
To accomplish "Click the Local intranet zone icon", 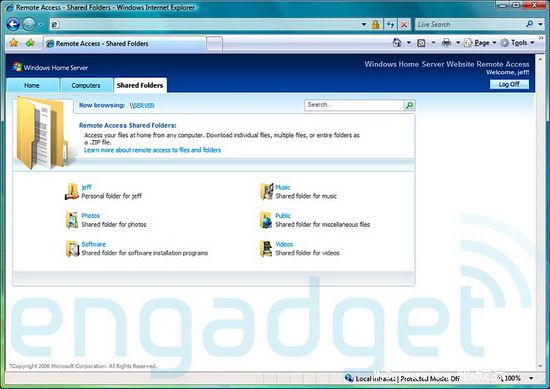I will [x=349, y=378].
